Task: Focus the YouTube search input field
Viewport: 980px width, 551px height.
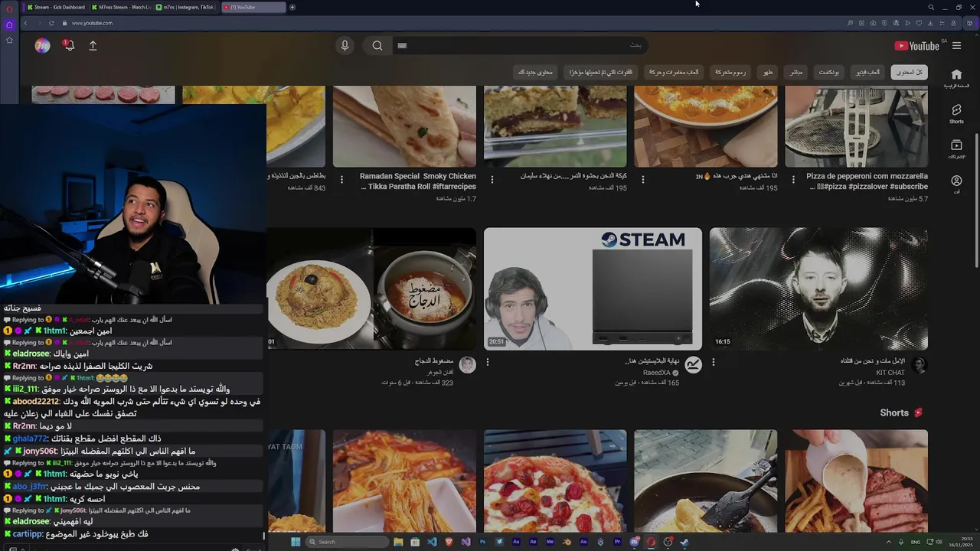Action: (x=521, y=46)
